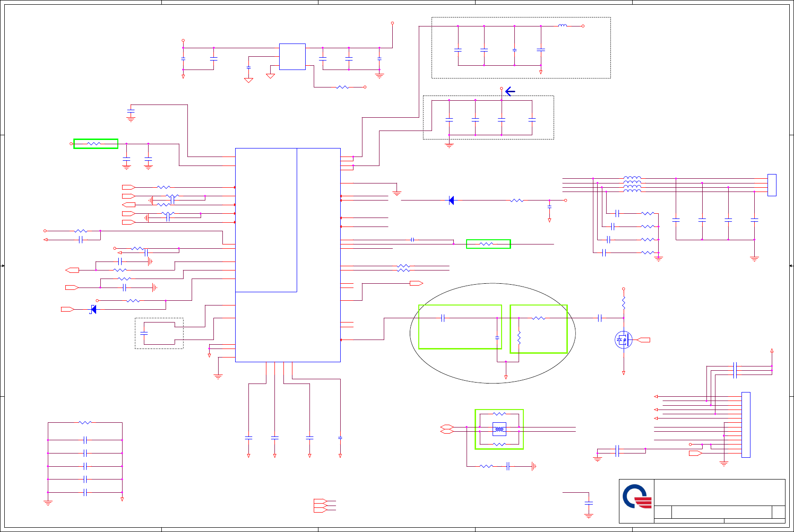Click the blue Zener diode at far left
This screenshot has width=794, height=532.
pos(93,309)
